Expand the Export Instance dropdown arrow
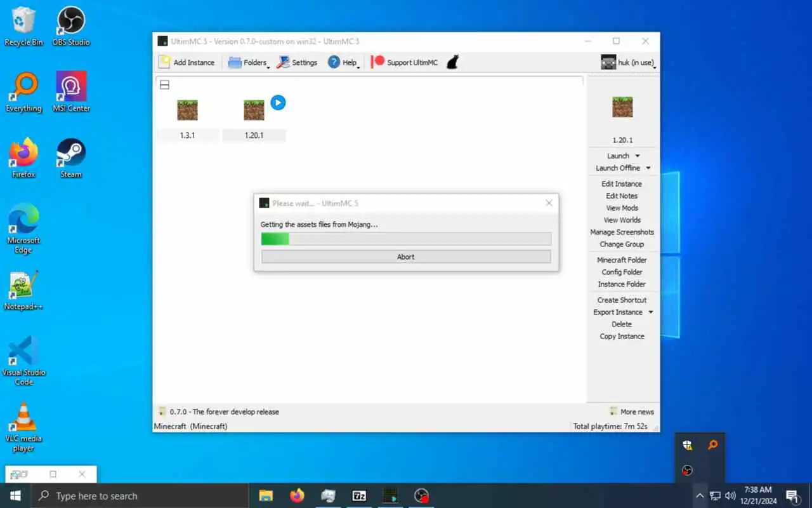 (651, 312)
